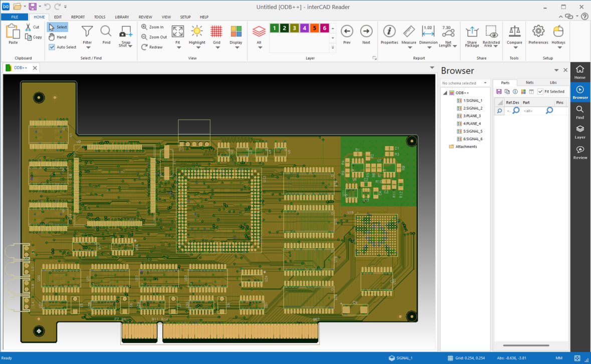The image size is (591, 364).
Task: Switch to the Nets tab
Action: tap(529, 83)
